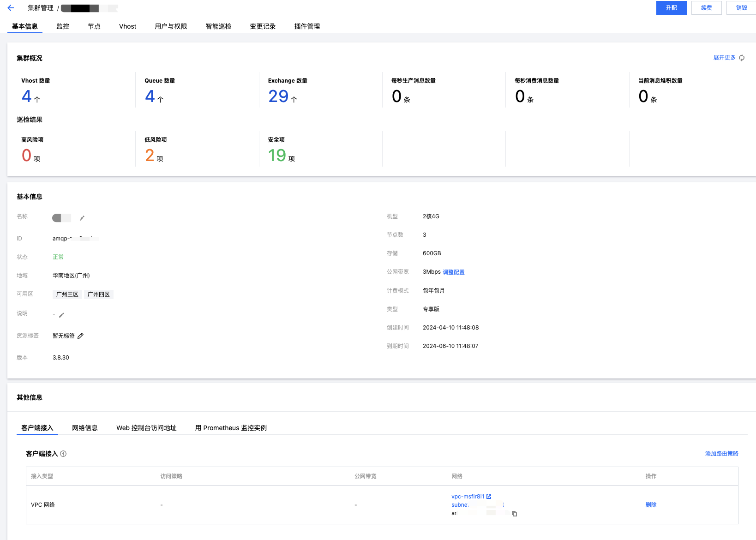Expand cluster overview via 展开更多
Viewport: 756px width, 540px height.
(x=724, y=58)
